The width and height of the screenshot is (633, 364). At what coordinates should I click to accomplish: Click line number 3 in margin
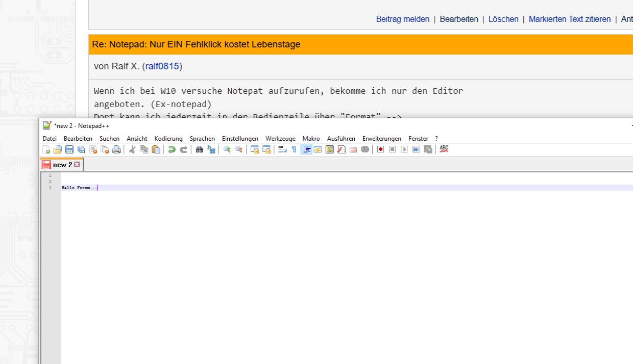tap(50, 188)
